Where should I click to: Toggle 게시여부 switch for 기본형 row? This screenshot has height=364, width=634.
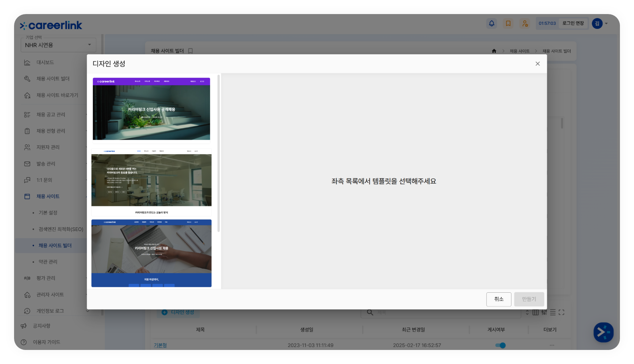click(x=500, y=345)
